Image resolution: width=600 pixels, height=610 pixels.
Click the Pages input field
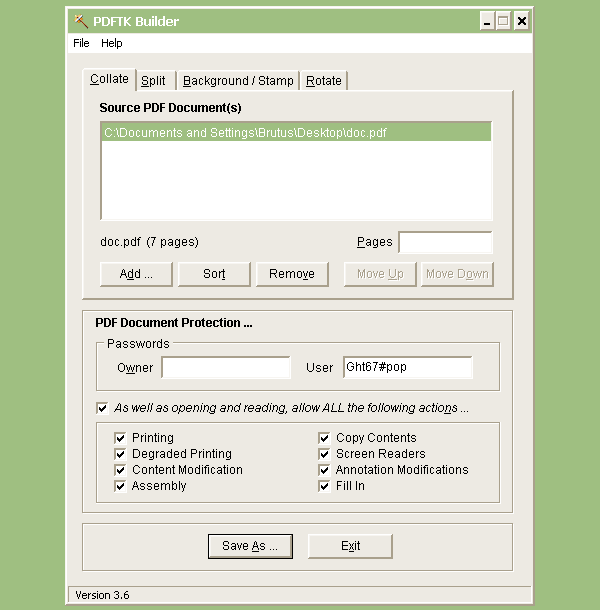(446, 242)
